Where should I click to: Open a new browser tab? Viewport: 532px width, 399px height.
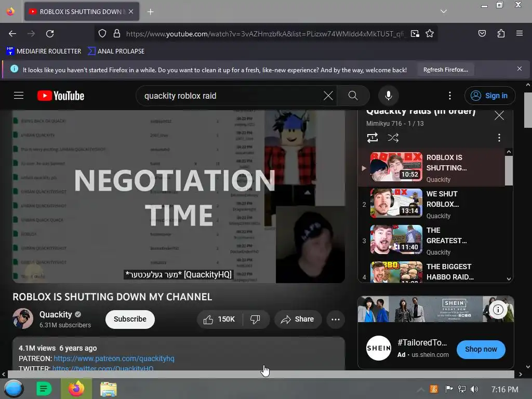click(150, 11)
